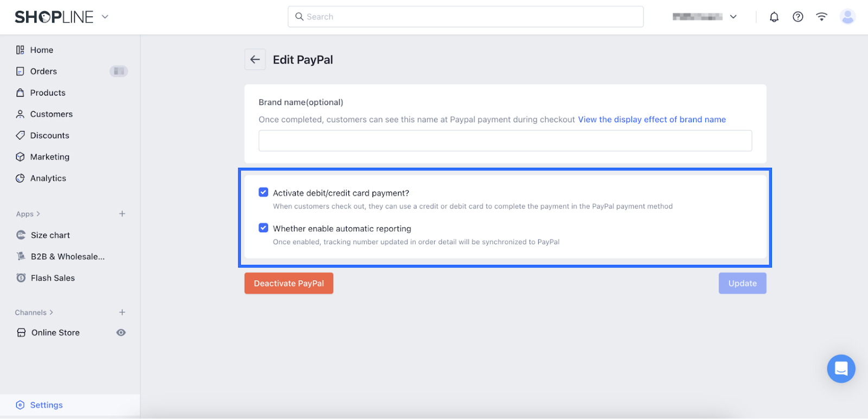The width and height of the screenshot is (868, 419).
Task: Click the Home icon in sidebar
Action: pyautogui.click(x=20, y=50)
